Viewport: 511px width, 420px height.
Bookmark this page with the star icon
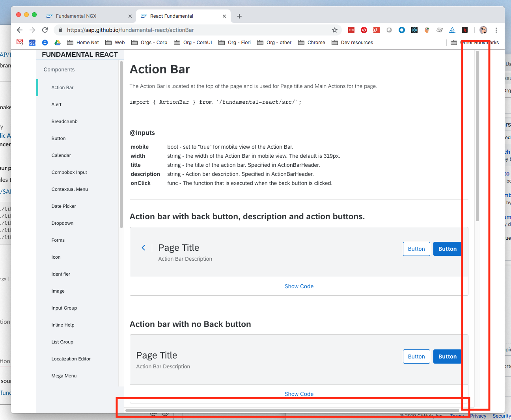click(335, 30)
